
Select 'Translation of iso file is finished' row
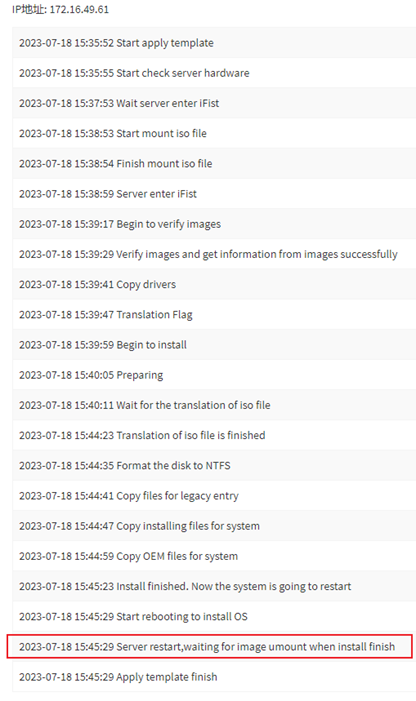214,435
